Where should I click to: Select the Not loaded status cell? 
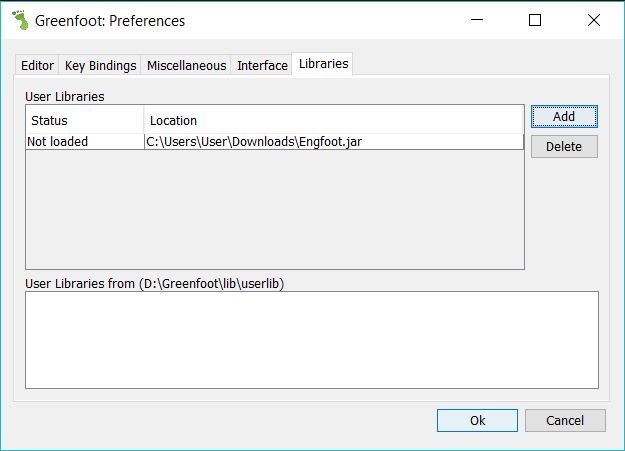coord(85,142)
